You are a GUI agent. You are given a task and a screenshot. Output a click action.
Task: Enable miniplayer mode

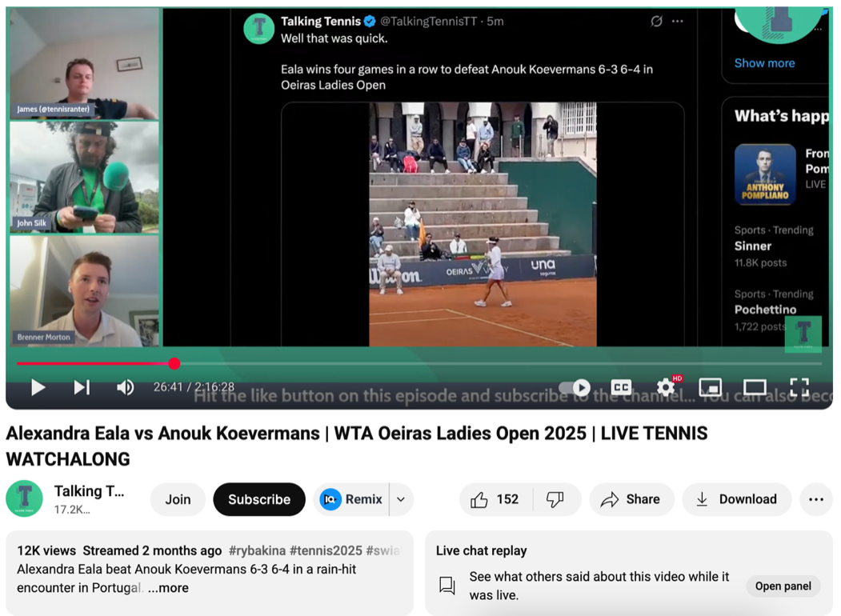pyautogui.click(x=710, y=387)
